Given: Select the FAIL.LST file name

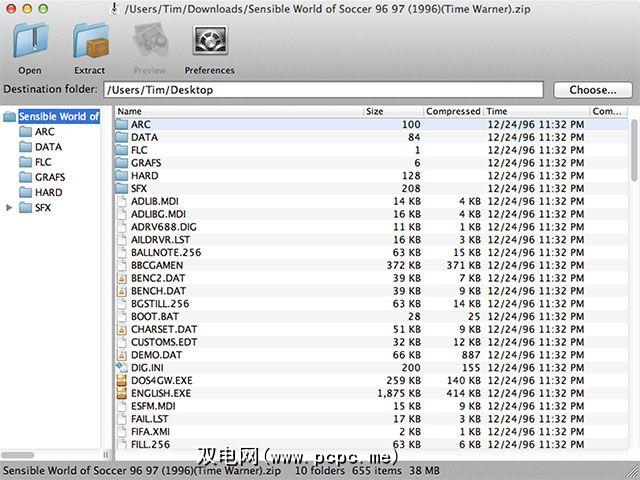Looking at the screenshot, I should point(149,419).
